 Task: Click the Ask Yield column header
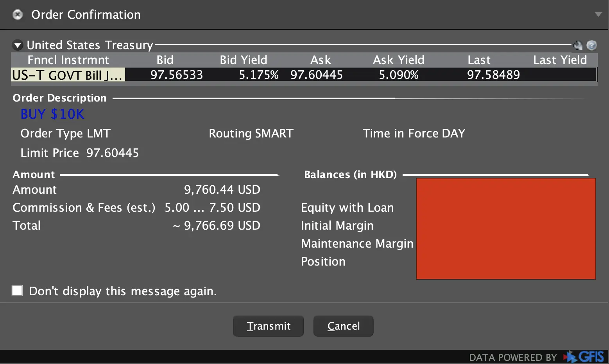[x=398, y=60]
